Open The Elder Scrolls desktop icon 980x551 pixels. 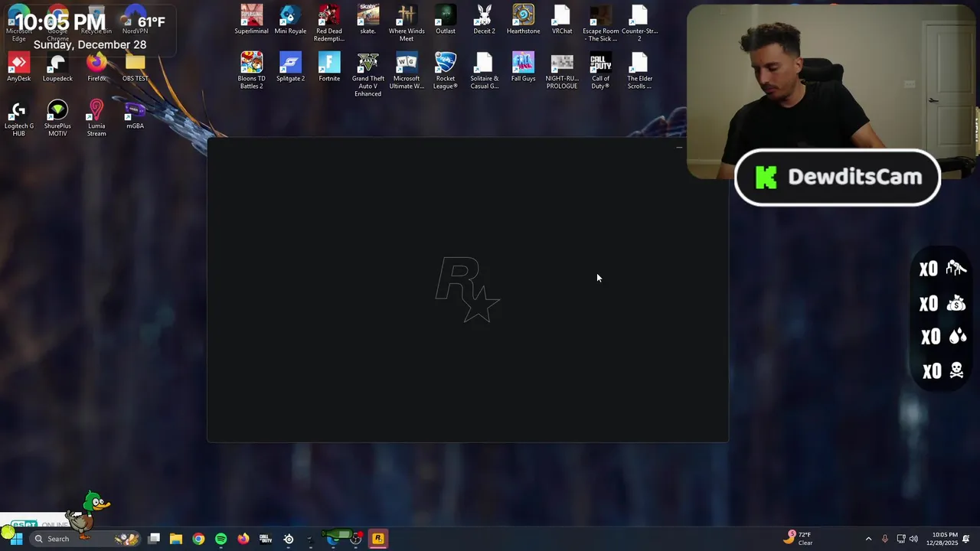coord(639,70)
